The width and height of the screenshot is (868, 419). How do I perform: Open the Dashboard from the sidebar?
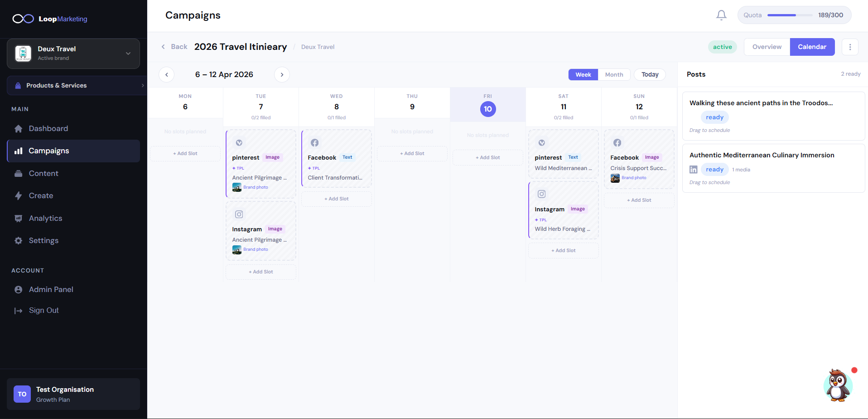click(x=47, y=128)
